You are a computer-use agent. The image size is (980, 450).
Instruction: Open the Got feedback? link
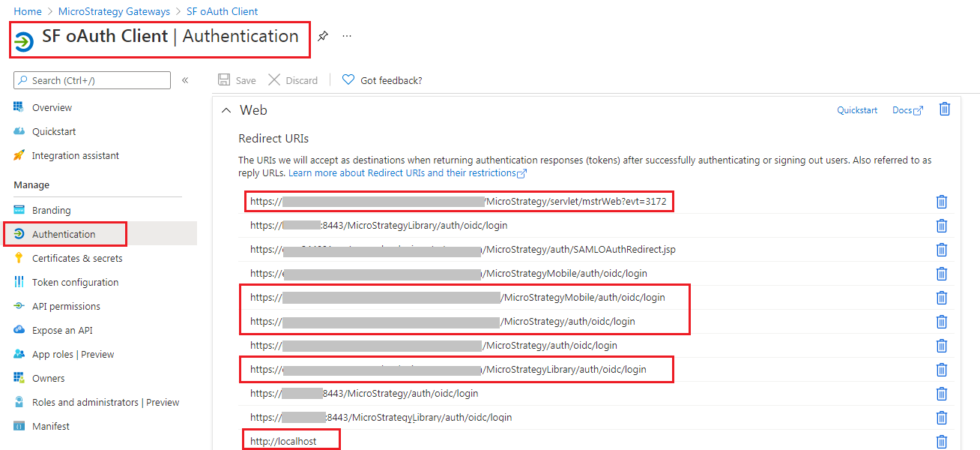(x=382, y=80)
